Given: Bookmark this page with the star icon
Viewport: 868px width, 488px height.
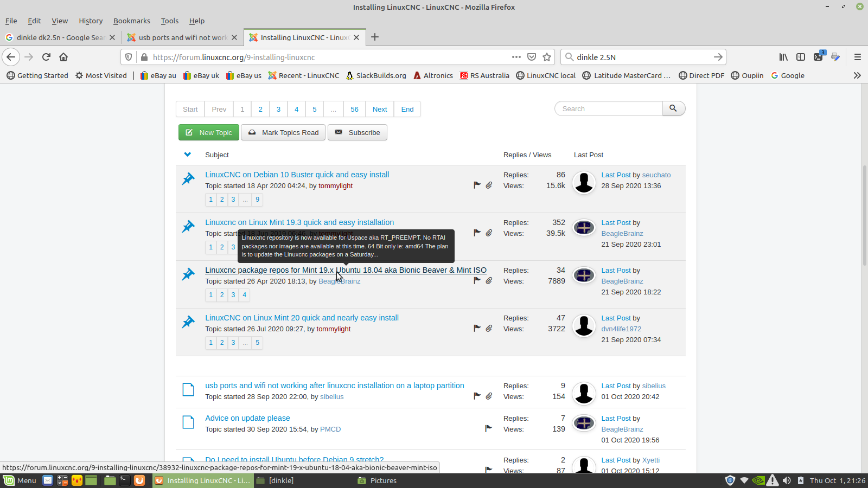Looking at the screenshot, I should [547, 57].
